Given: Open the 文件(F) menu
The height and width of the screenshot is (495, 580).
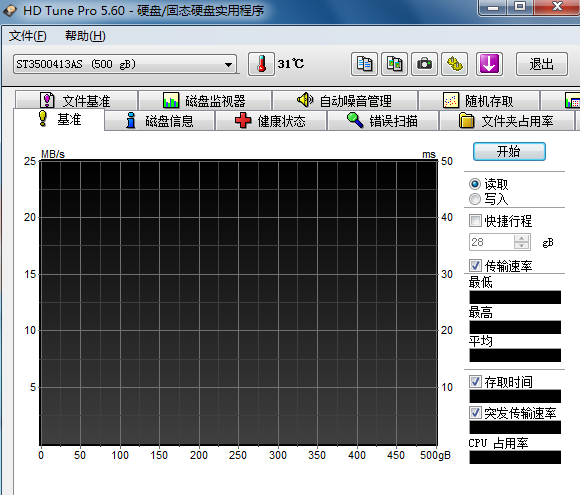Looking at the screenshot, I should tap(28, 36).
